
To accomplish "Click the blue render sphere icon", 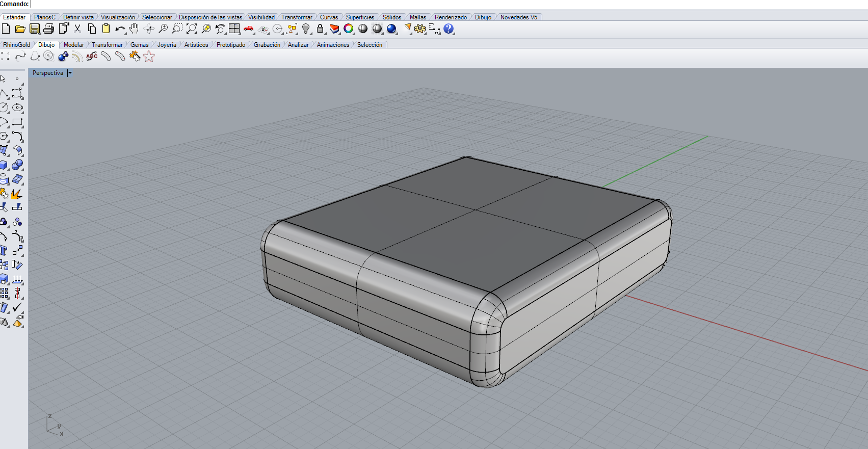I will click(391, 29).
